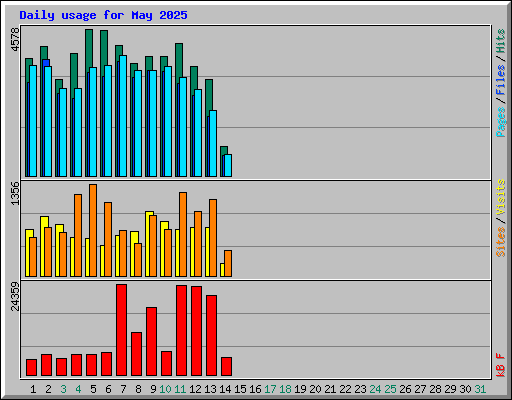Image resolution: width=512 pixels, height=400 pixels.
Task: Click the day 20 label on x-axis
Action: [315, 389]
